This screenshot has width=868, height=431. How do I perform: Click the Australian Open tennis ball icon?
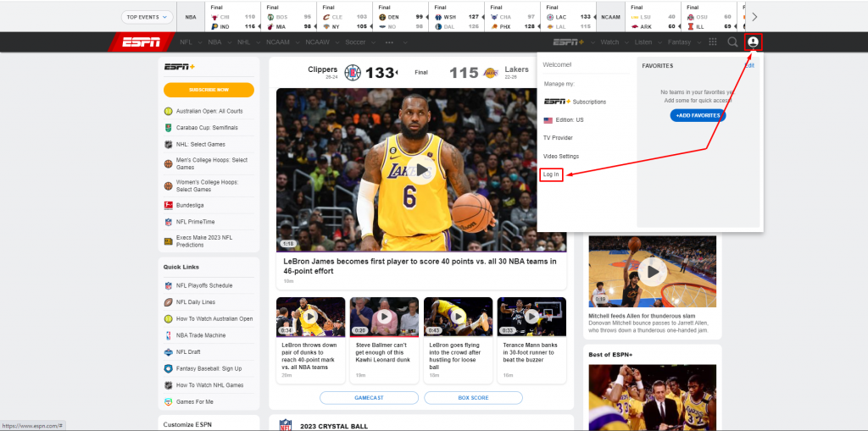point(169,111)
